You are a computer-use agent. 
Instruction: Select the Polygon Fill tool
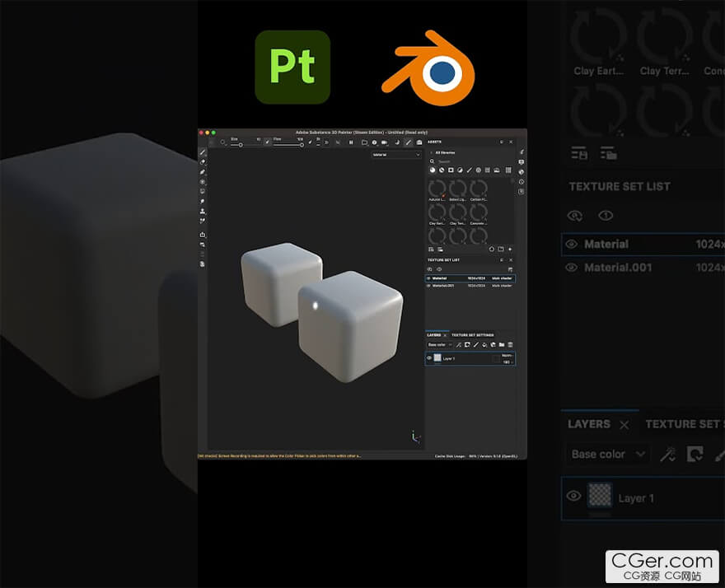203,182
